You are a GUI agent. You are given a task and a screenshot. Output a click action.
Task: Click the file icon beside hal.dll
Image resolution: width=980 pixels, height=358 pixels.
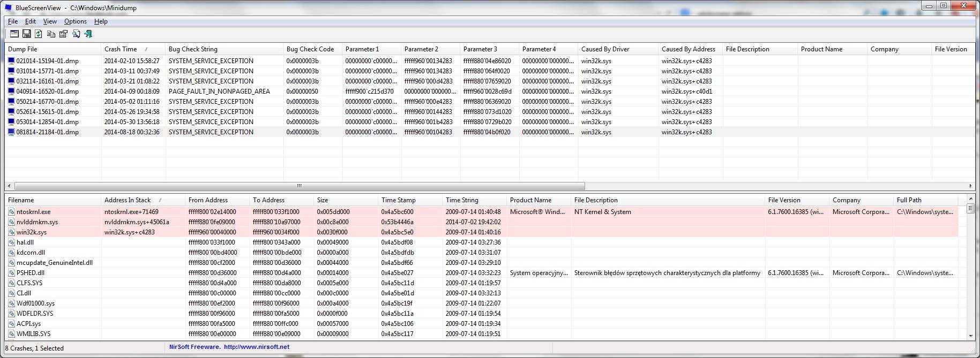11,242
